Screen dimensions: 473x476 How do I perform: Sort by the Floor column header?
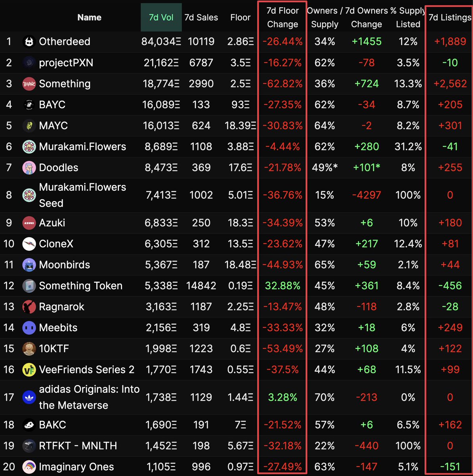240,17
